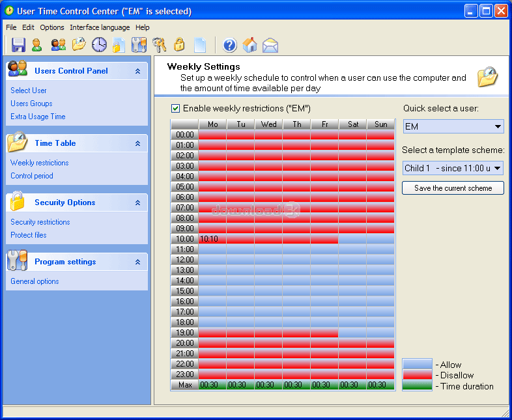The height and width of the screenshot is (420, 512).
Task: Click the 00:00 row header
Action: pyautogui.click(x=184, y=135)
